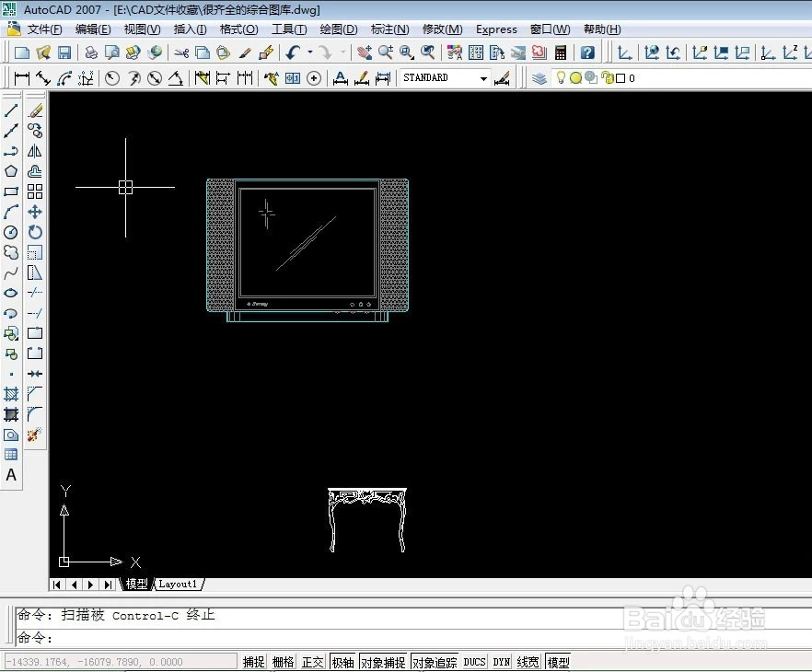Open the 格式(O) menu
812x672 pixels.
click(x=238, y=29)
